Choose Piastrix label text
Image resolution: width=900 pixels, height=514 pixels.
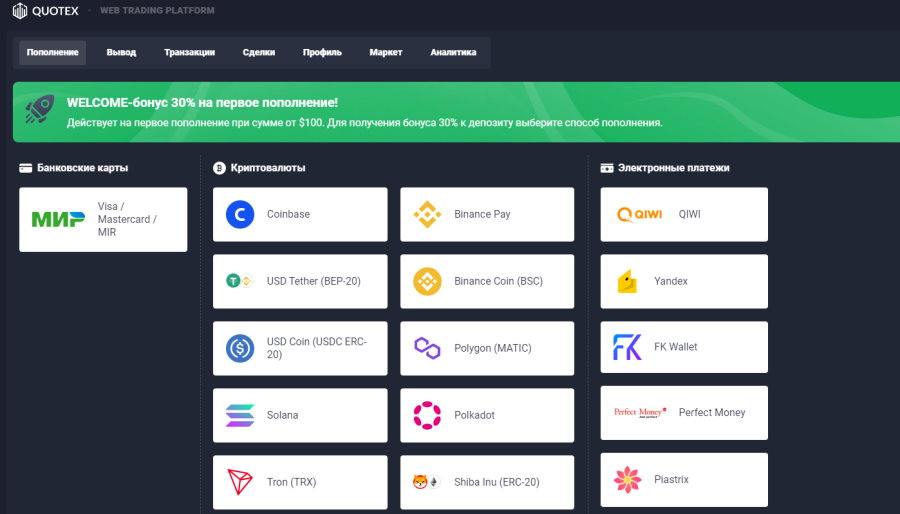[x=671, y=480]
